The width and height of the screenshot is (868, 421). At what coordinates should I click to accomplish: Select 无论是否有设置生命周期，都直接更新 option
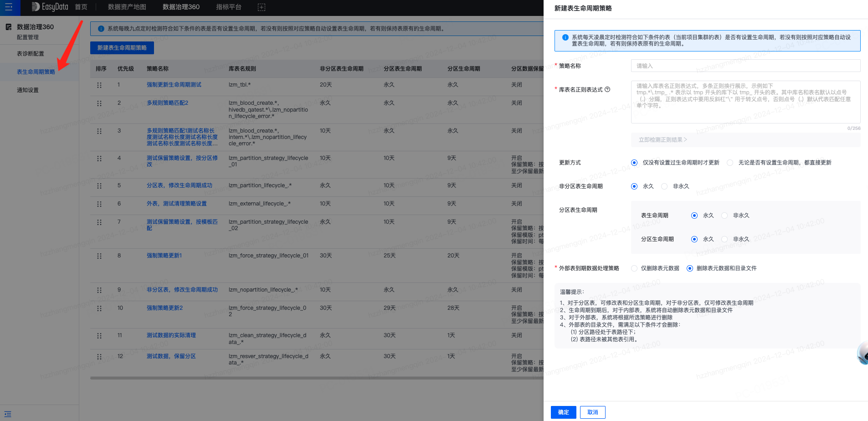tap(730, 163)
